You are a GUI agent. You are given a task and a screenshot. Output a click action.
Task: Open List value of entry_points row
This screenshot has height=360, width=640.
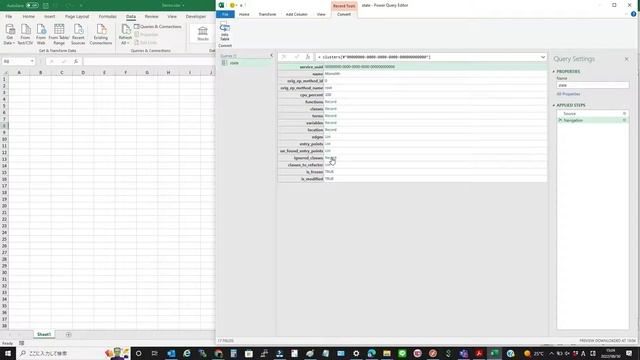[328, 144]
